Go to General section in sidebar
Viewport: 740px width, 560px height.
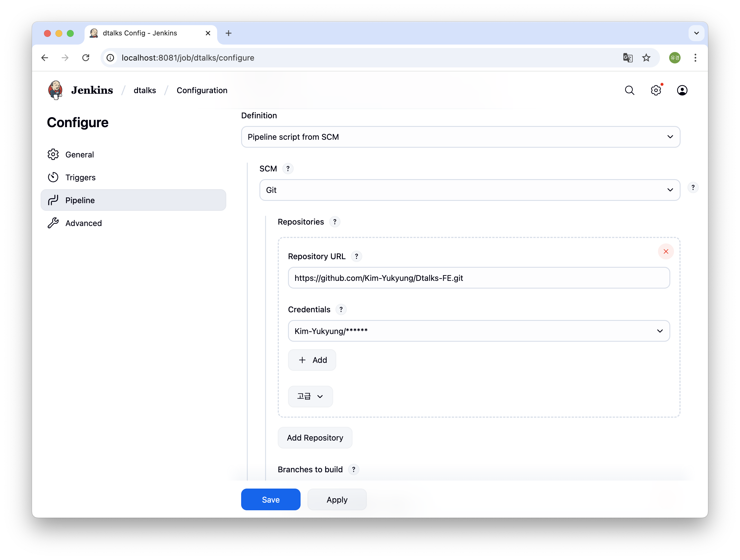(80, 155)
